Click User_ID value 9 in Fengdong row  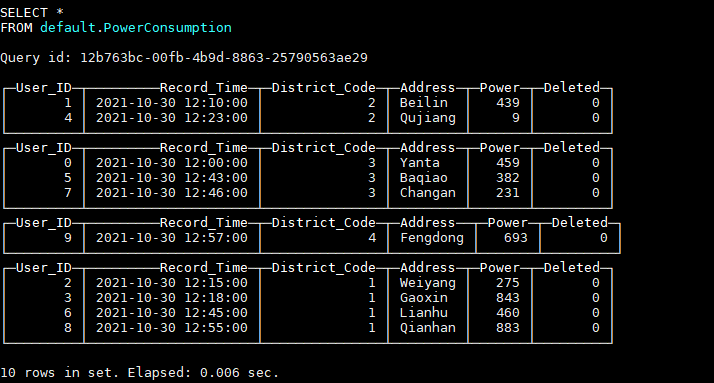pyautogui.click(x=68, y=238)
